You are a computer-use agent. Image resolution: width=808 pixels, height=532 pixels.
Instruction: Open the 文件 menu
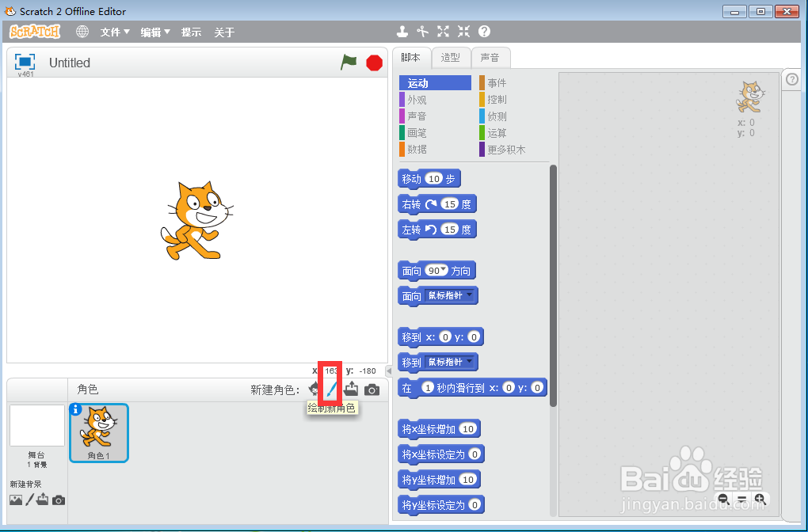click(115, 32)
